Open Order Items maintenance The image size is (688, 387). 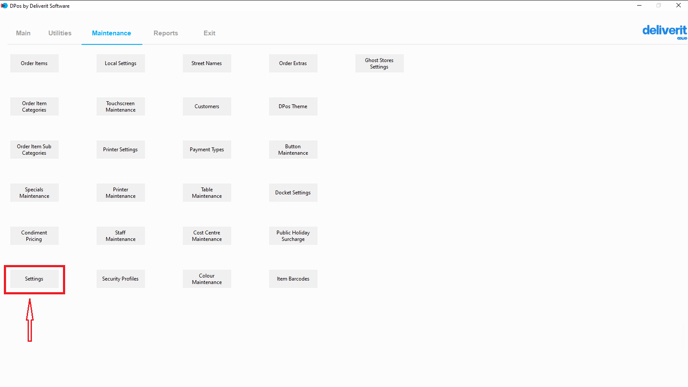point(34,63)
